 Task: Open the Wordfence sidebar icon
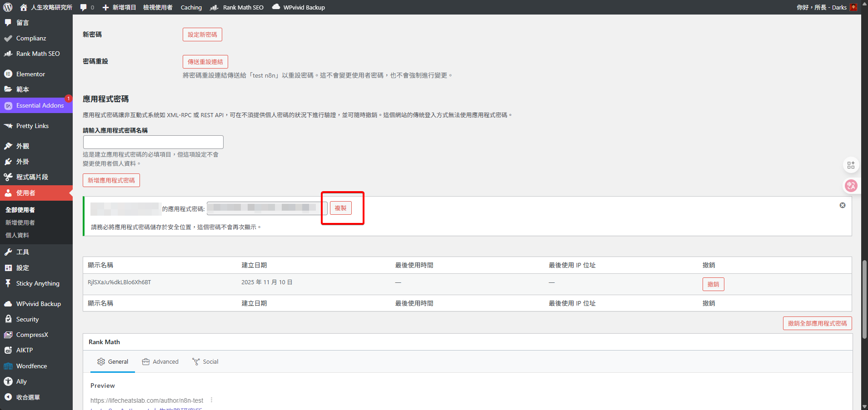click(9, 366)
